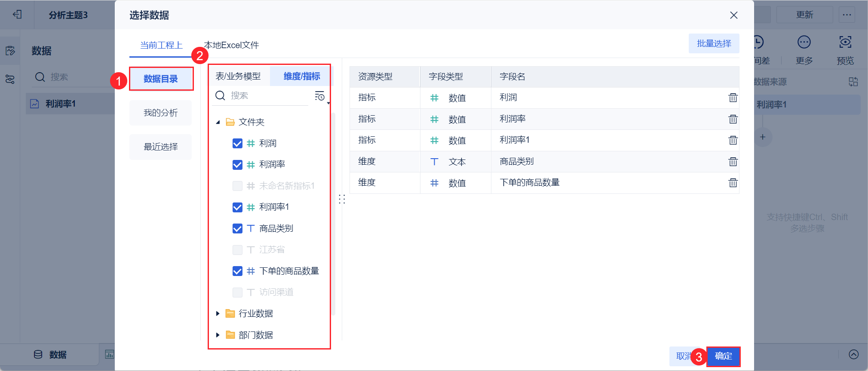Open the 最近选择 section
Viewport: 868px width, 371px height.
[x=161, y=147]
